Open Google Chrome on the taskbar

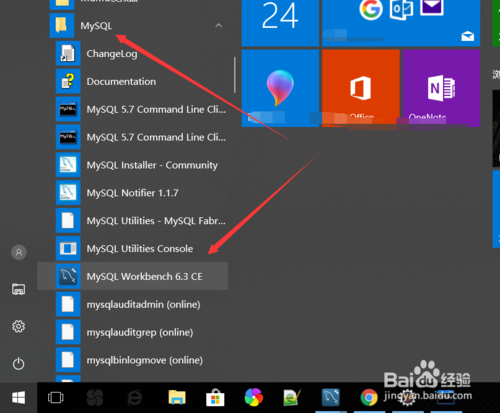click(369, 398)
